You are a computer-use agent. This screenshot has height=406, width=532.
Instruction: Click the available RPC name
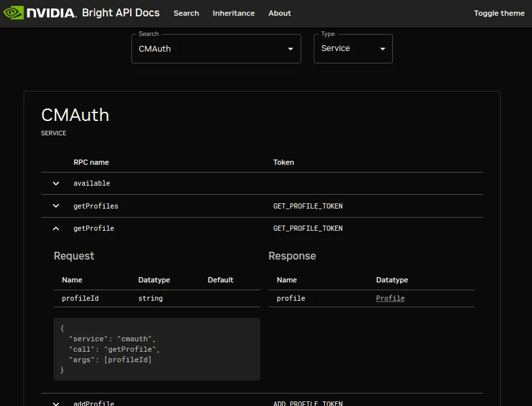click(91, 183)
